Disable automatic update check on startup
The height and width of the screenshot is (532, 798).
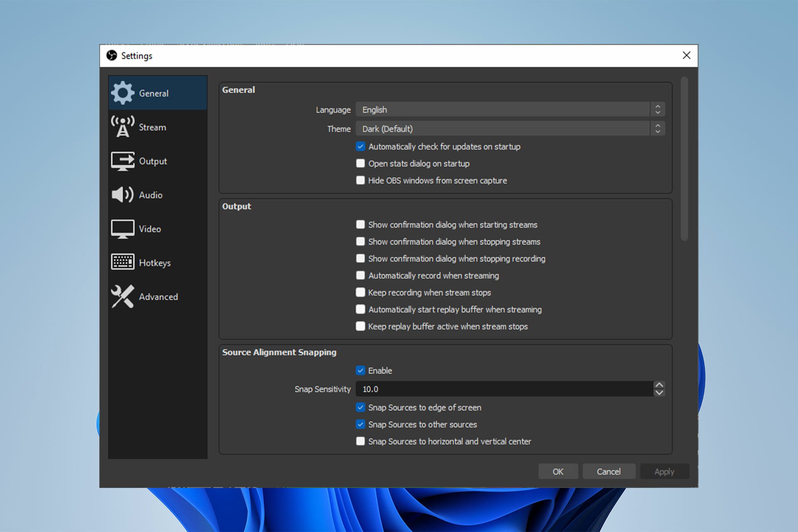[x=360, y=146]
